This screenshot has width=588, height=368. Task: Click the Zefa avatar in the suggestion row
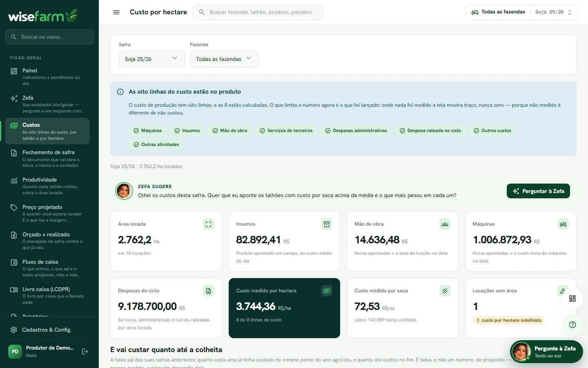tap(124, 191)
